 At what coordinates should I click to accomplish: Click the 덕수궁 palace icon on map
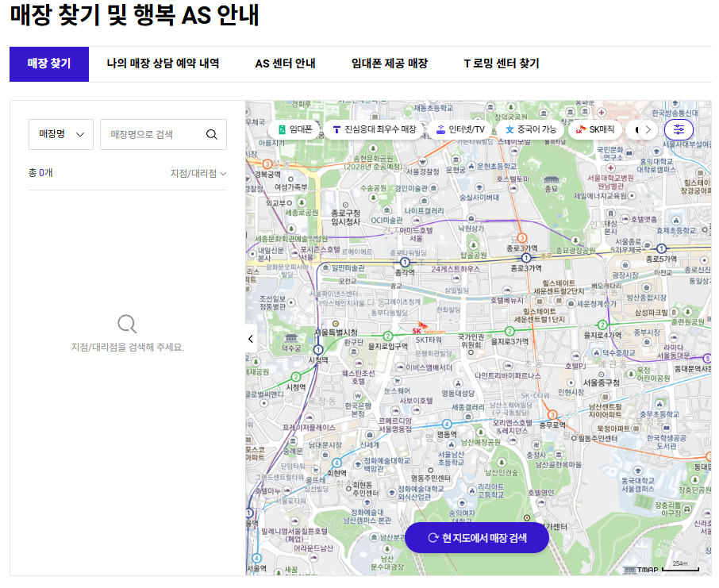[x=291, y=339]
